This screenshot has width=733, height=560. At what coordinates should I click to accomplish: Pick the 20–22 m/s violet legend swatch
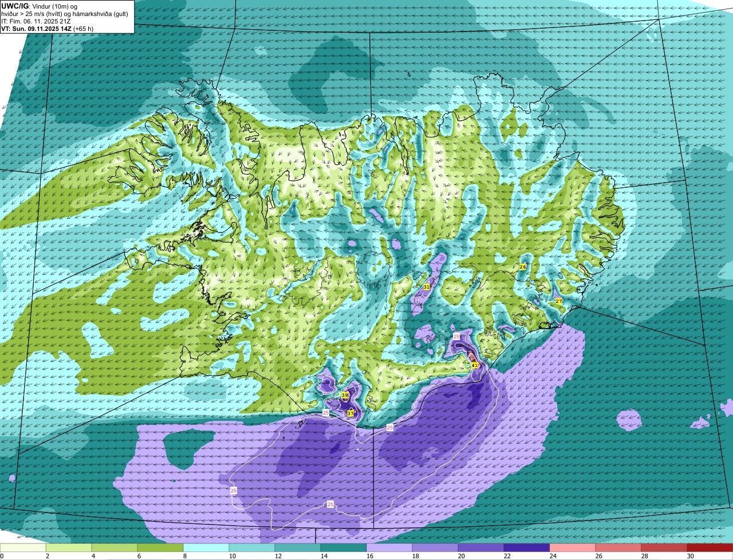click(x=481, y=547)
